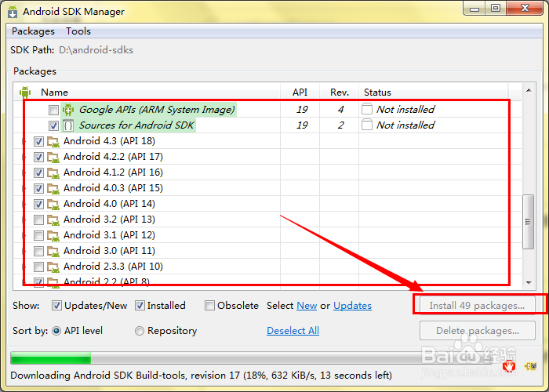Open the Packages menu
This screenshot has height=392, width=549.
pyautogui.click(x=33, y=31)
